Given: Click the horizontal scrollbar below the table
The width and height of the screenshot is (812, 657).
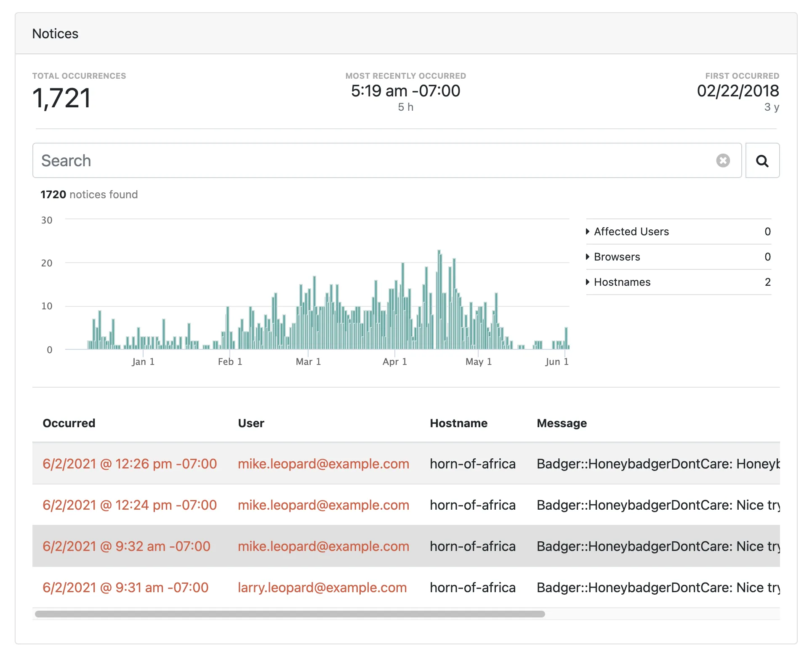Looking at the screenshot, I should tap(290, 614).
